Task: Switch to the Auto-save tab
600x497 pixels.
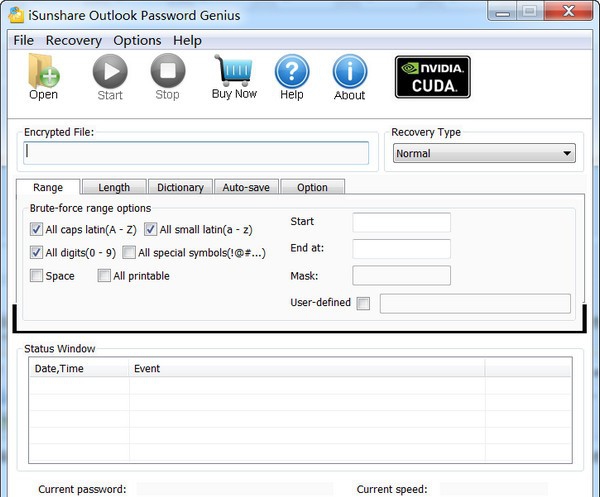Action: pos(245,187)
